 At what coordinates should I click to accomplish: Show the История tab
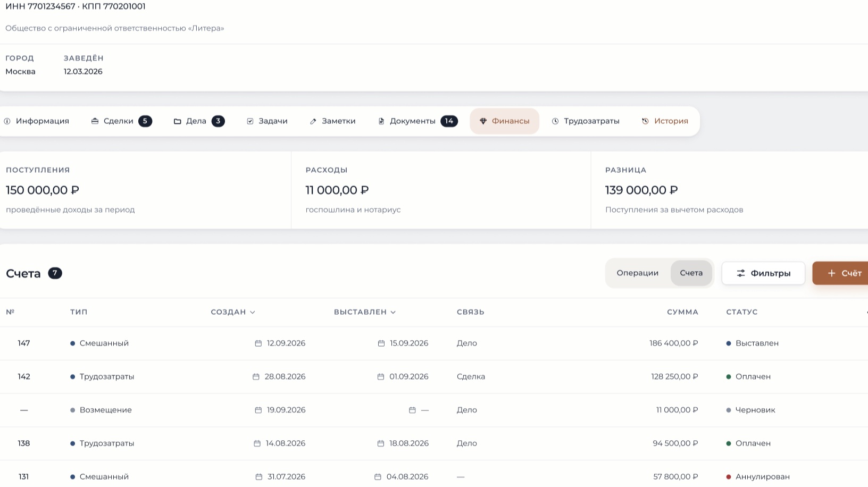(665, 121)
